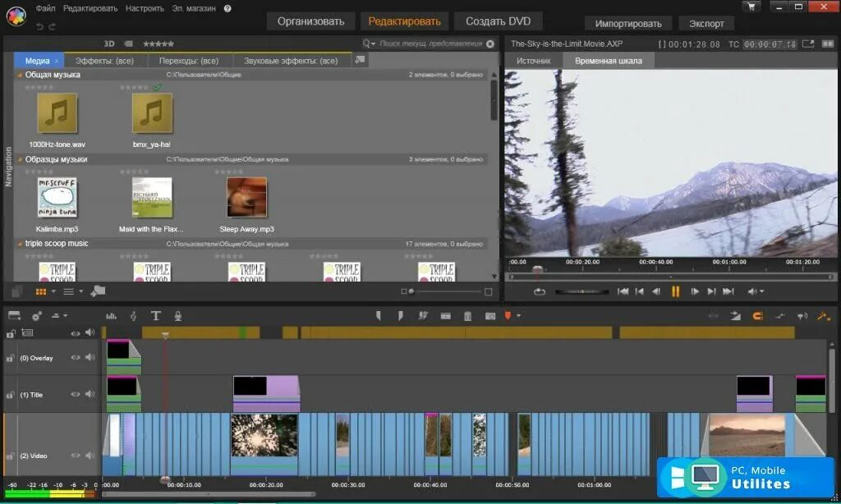Open the 'Настроить' menu
Screen dimensions: 841x504
145,8
